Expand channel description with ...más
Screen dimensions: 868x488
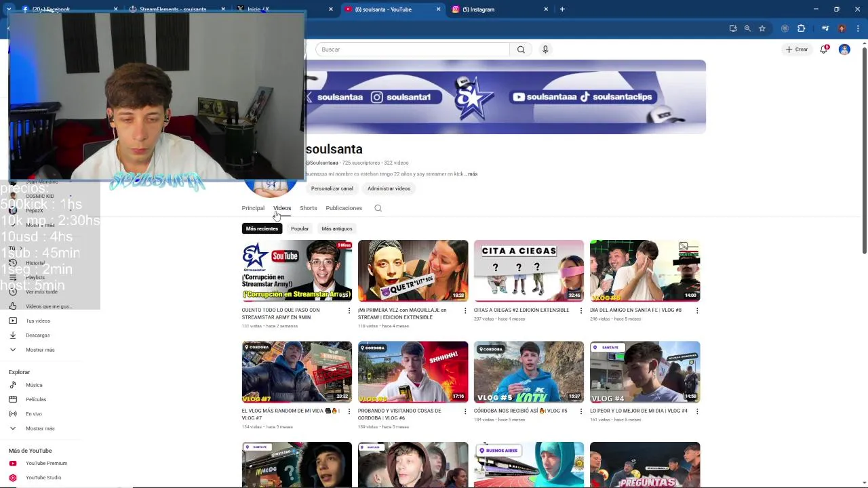point(472,174)
